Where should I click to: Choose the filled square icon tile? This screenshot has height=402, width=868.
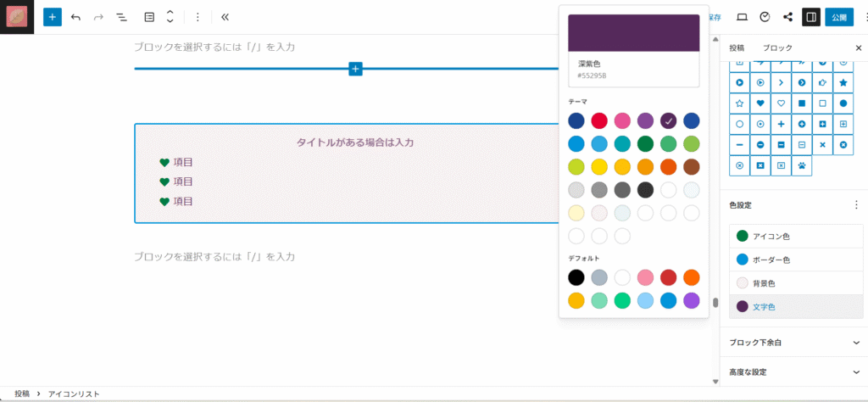pos(802,103)
